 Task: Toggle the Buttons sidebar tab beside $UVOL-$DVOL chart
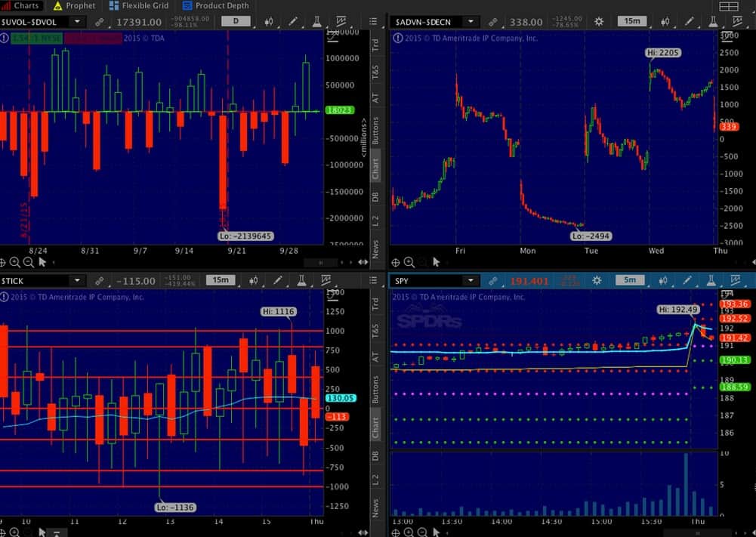[x=375, y=131]
